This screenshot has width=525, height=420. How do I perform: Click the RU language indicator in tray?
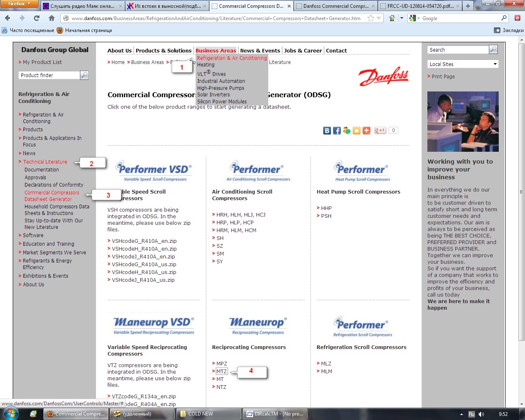point(472,414)
